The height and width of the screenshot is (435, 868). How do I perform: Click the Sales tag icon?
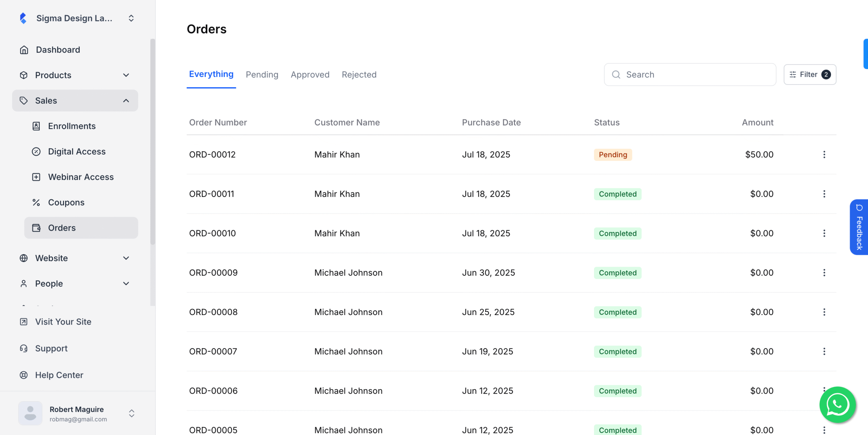click(24, 101)
